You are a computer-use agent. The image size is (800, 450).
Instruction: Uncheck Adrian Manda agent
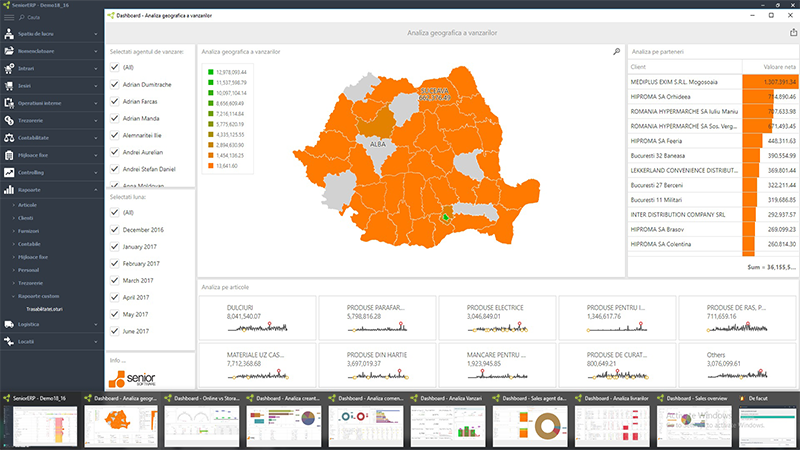114,118
